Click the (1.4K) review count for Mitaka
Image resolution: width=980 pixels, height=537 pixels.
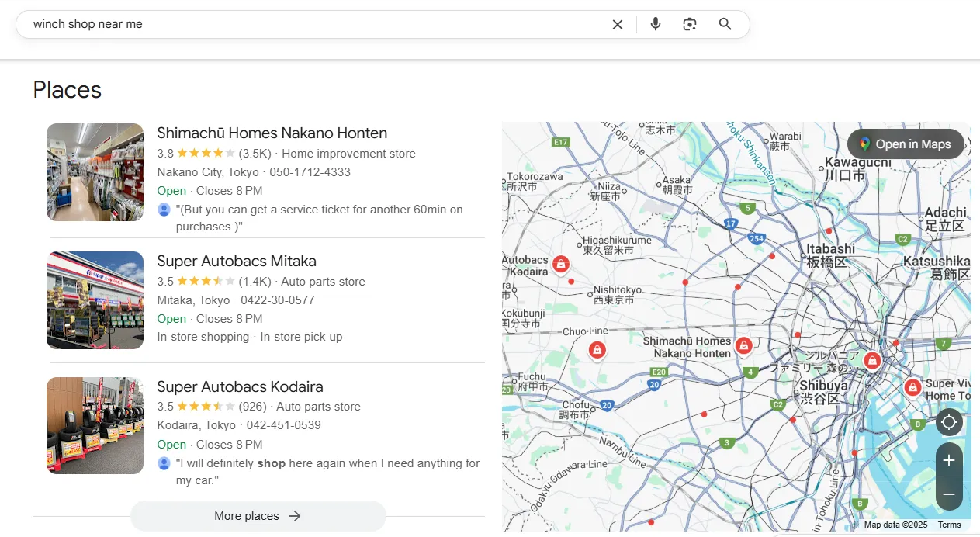255,282
